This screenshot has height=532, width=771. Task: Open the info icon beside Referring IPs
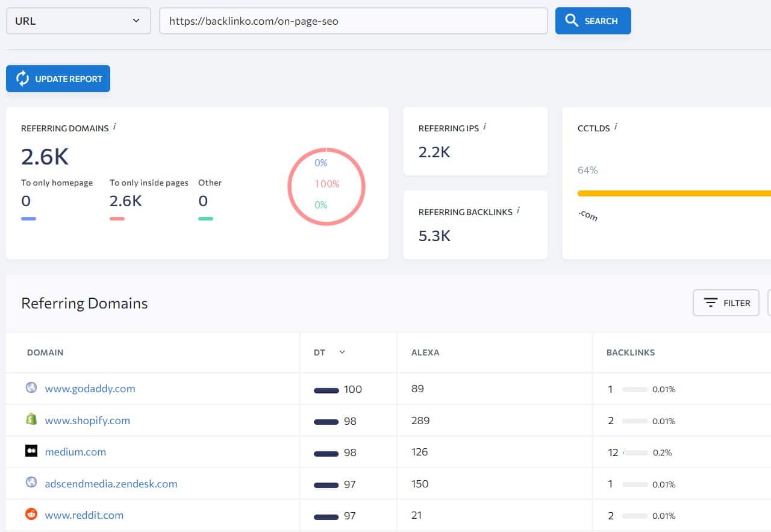(485, 127)
